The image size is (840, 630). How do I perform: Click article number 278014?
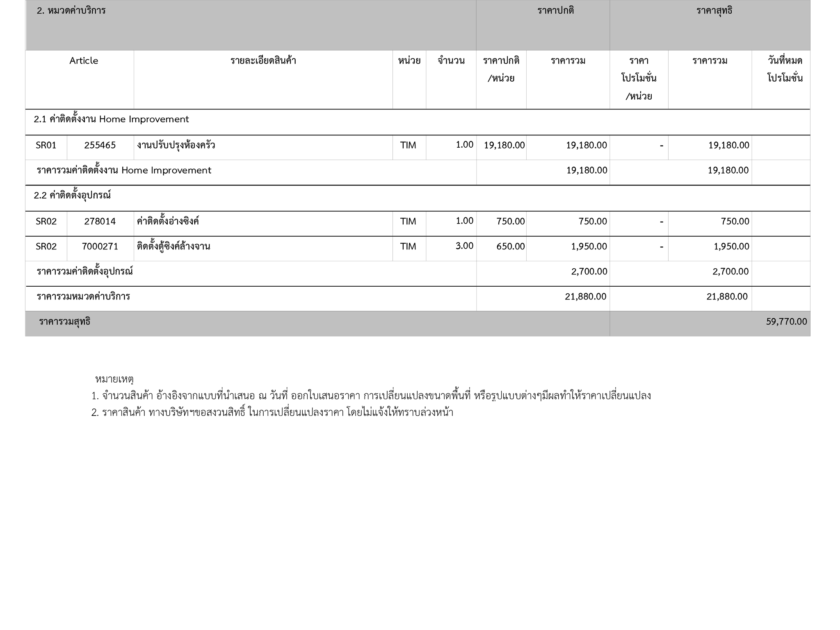[x=100, y=221]
